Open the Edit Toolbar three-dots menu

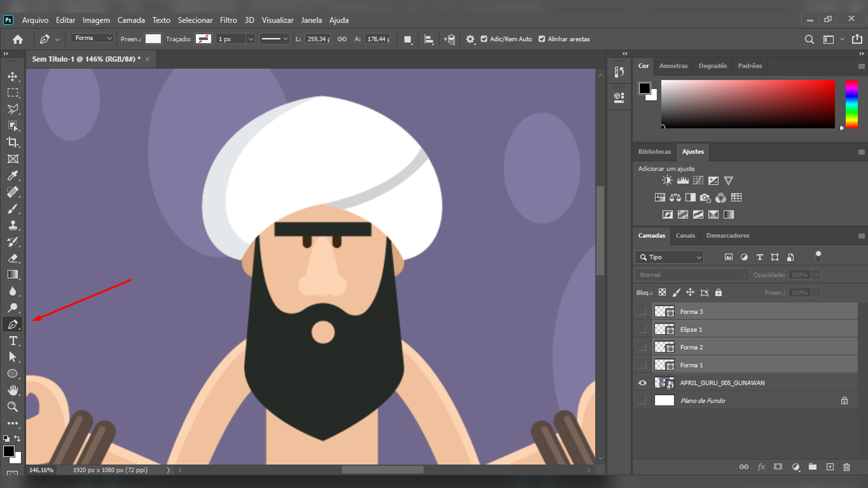(13, 423)
